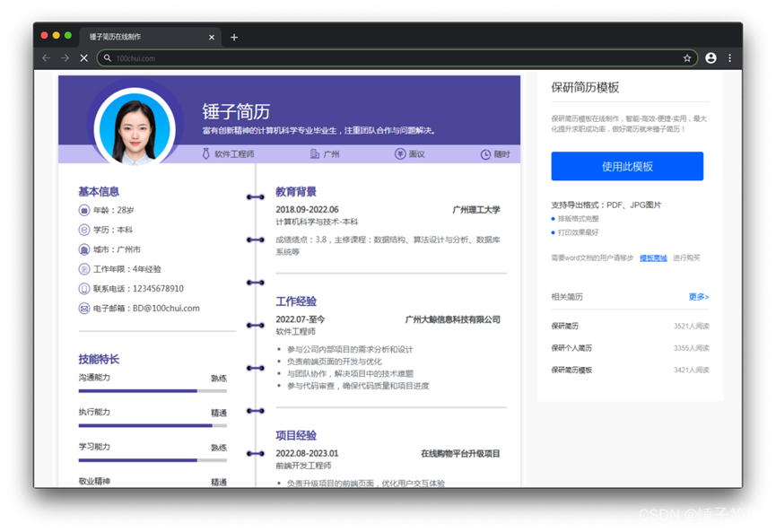
Task: Click the 锤子简历 title heading
Action: pyautogui.click(x=236, y=112)
